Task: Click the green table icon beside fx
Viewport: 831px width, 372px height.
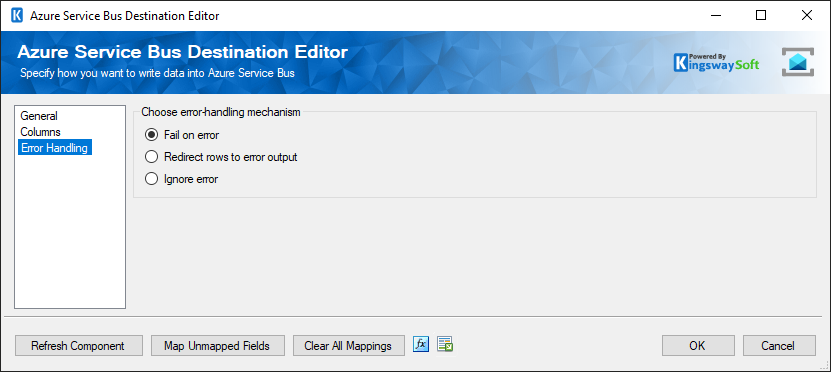Action: (x=445, y=344)
